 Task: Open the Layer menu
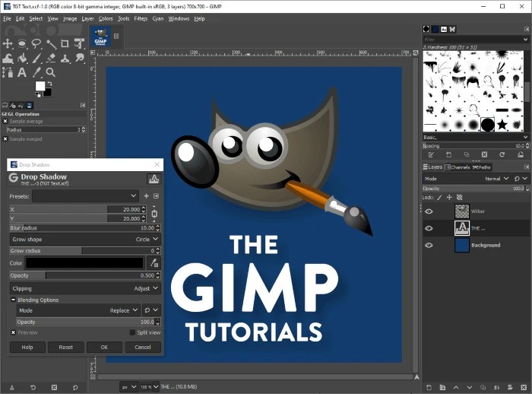(x=87, y=19)
